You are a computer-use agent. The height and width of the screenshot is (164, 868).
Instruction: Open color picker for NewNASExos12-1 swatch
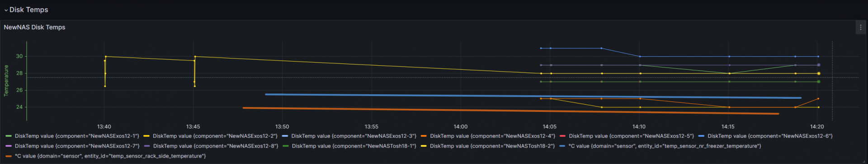click(x=9, y=136)
